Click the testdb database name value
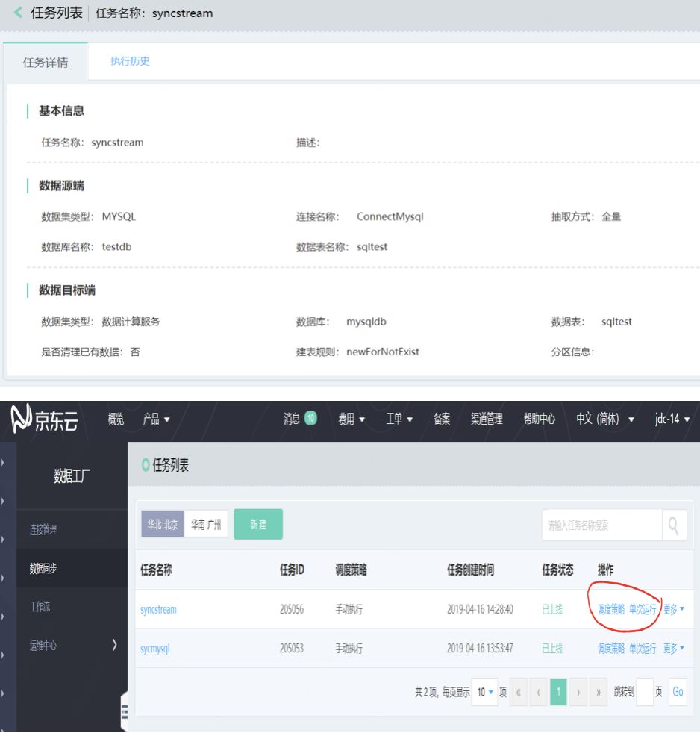 [117, 246]
